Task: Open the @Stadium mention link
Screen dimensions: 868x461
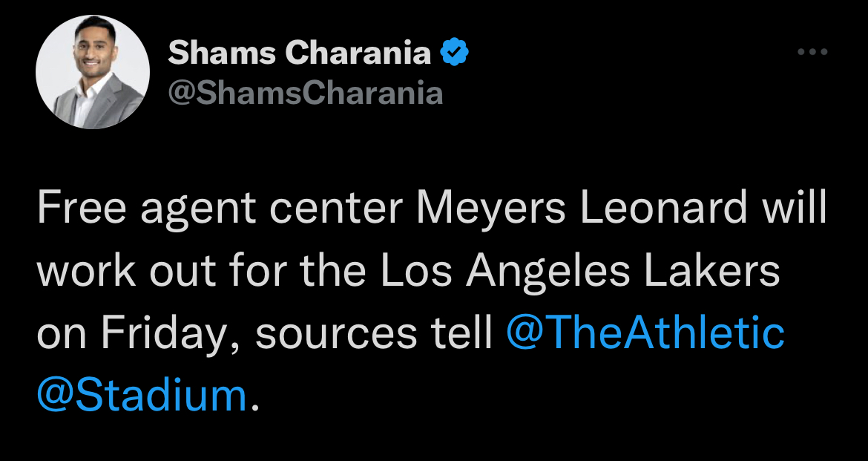Action: tap(142, 396)
